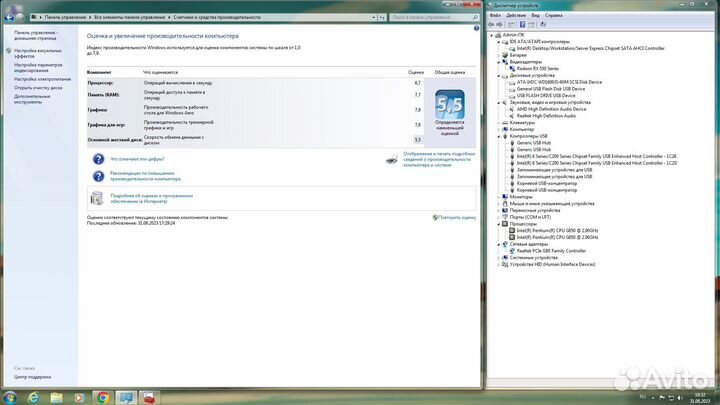Screen dimensions: 720x405
Task: Click the help icon in Device Manager toolbar
Action: click(x=522, y=24)
